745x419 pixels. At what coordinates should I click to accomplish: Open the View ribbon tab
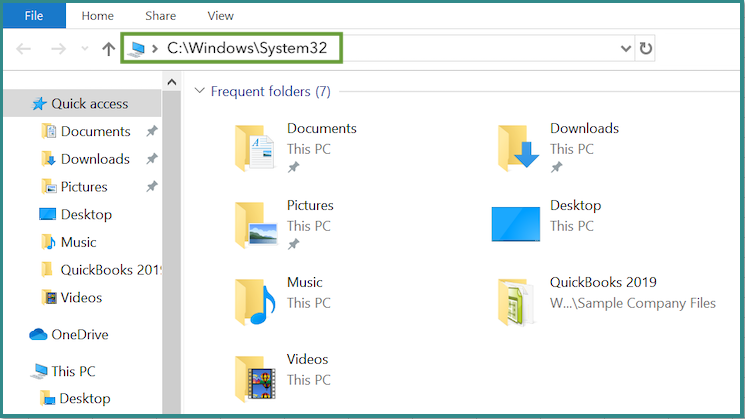pos(220,16)
